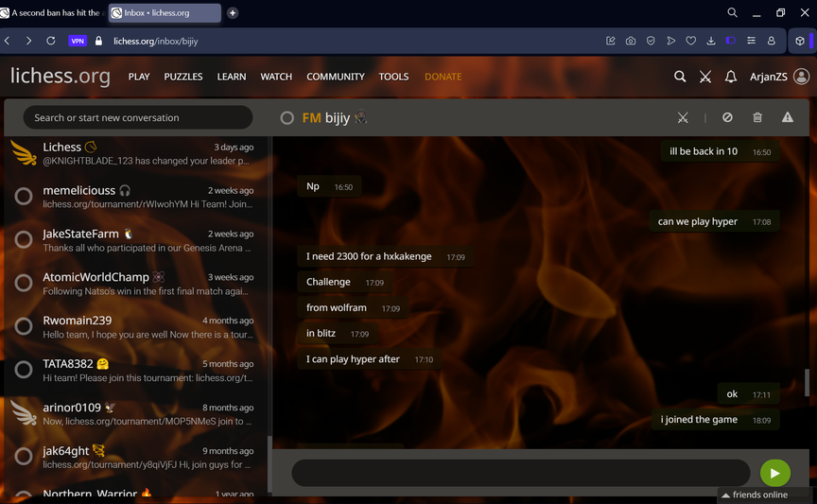
Task: Open the COMMUNITY navigation menu
Action: point(335,77)
